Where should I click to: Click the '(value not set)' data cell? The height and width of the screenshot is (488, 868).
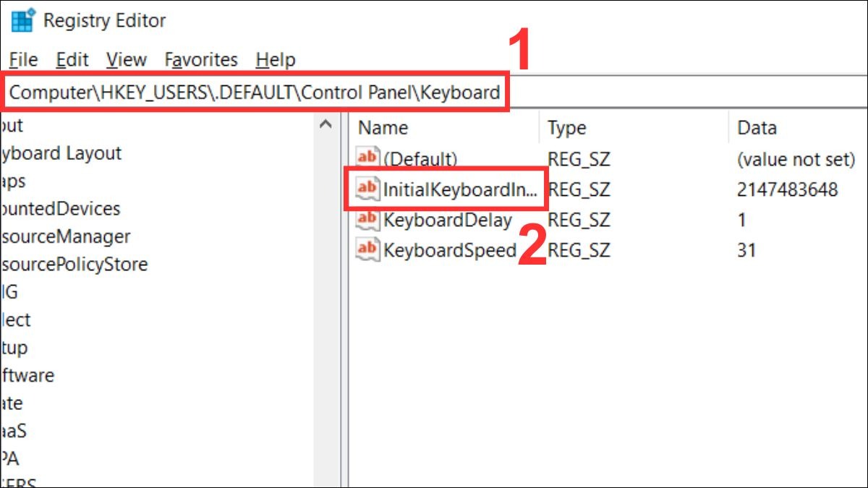coord(796,159)
